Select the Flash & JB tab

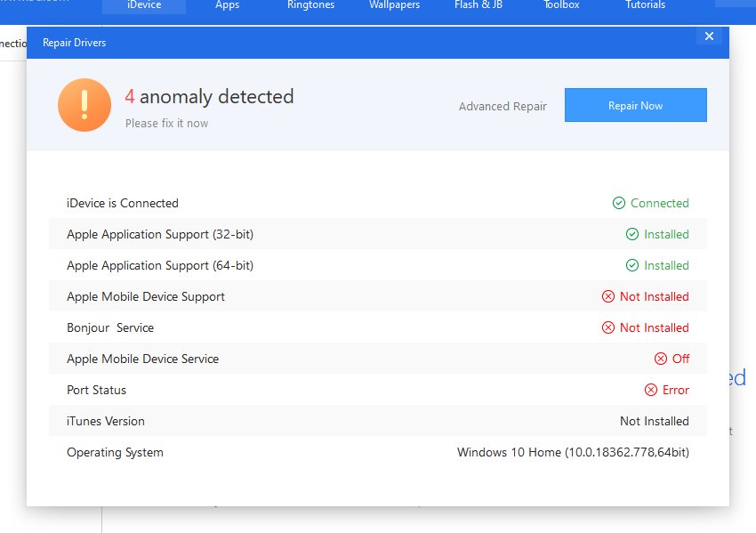pyautogui.click(x=479, y=5)
